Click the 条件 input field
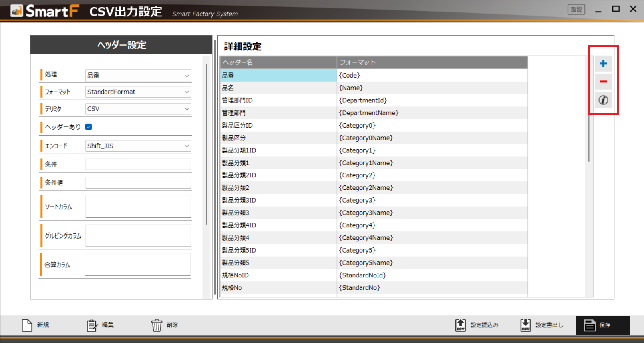644x345 pixels. [138, 164]
